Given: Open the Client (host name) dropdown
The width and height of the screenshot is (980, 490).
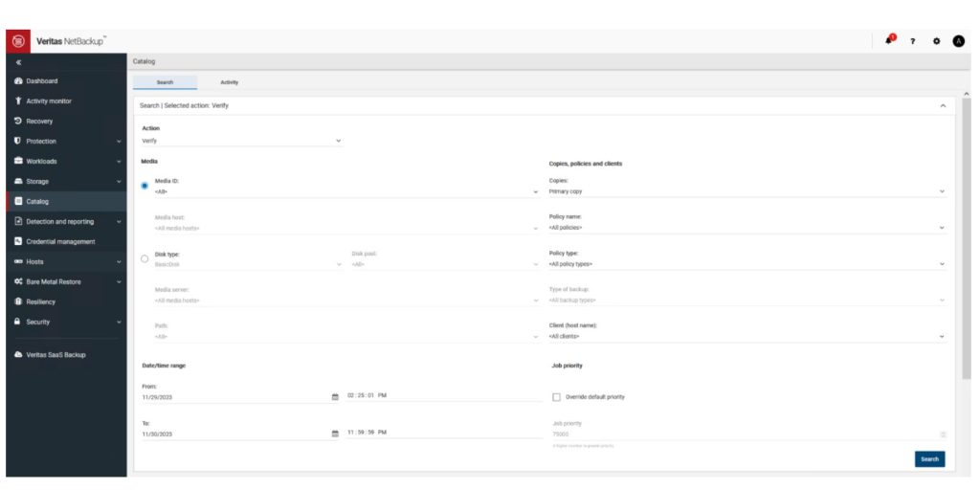Looking at the screenshot, I should 747,336.
